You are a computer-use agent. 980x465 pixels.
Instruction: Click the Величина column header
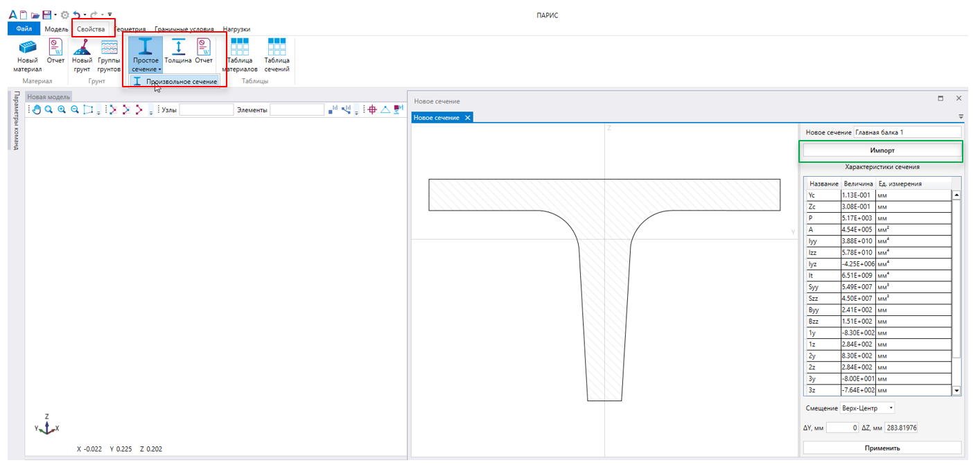858,183
